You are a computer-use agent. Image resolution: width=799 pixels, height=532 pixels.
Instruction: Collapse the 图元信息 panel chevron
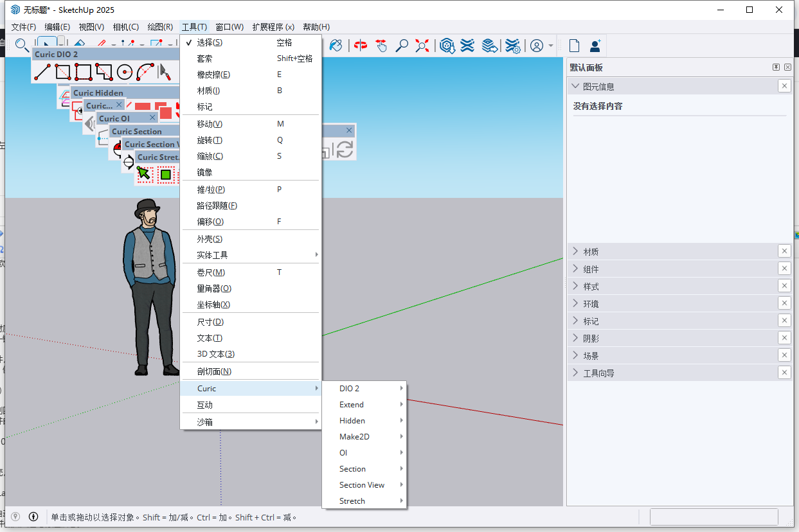(x=575, y=86)
